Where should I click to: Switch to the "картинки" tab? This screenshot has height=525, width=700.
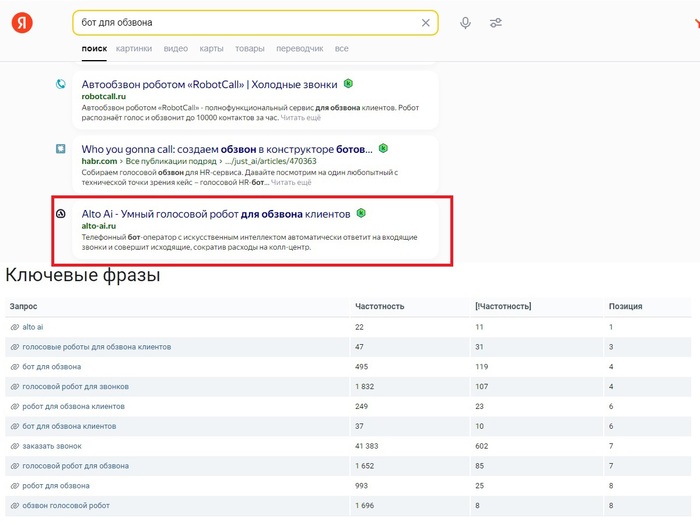(134, 48)
